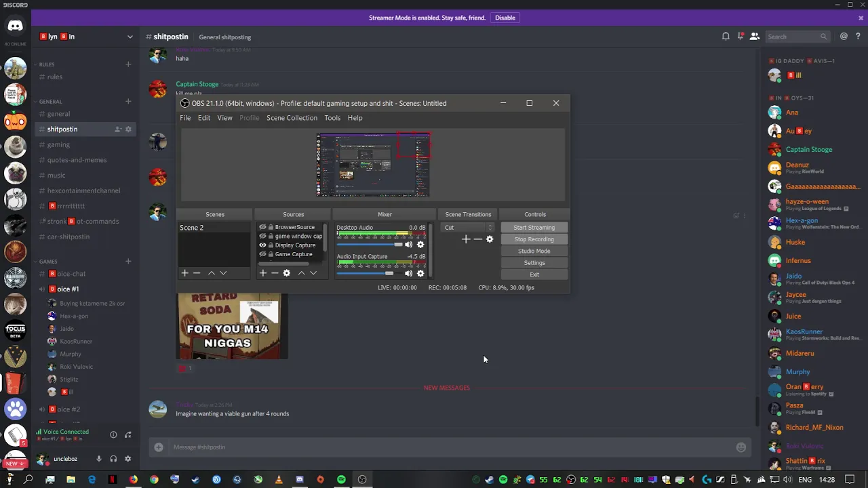Show the game window cap source eye icon
868x488 pixels.
point(262,236)
